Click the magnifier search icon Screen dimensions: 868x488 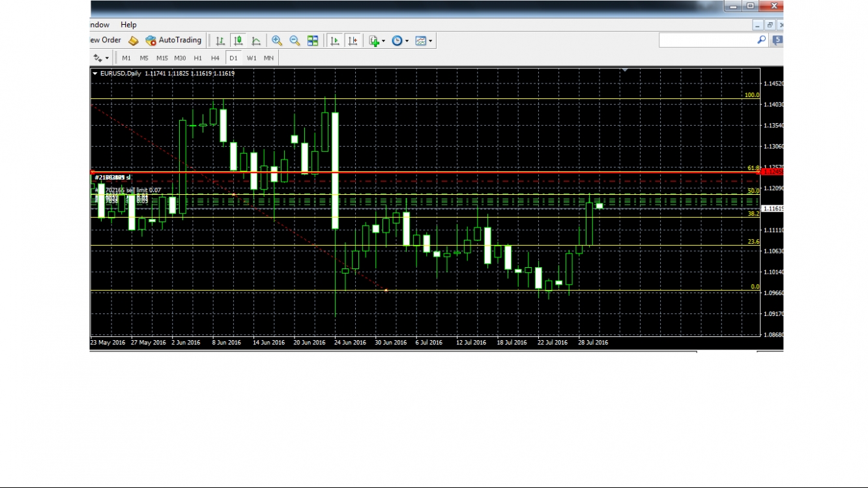[761, 40]
